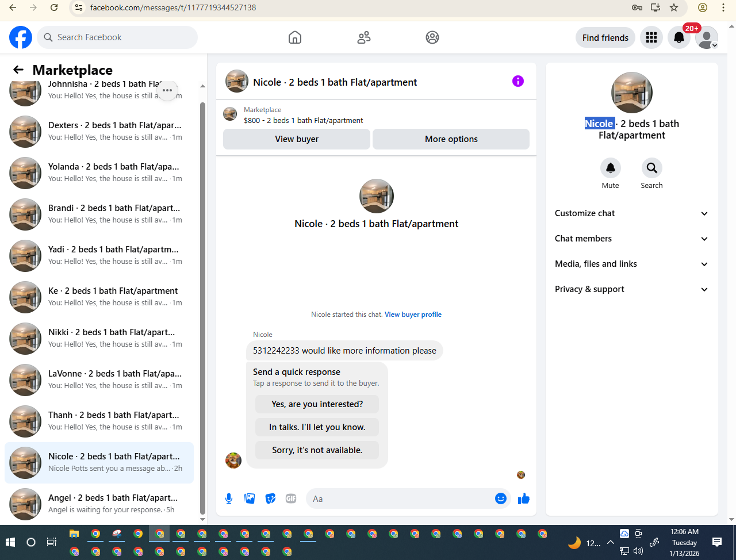The width and height of the screenshot is (736, 560).
Task: Open the Angel conversation
Action: tap(99, 504)
